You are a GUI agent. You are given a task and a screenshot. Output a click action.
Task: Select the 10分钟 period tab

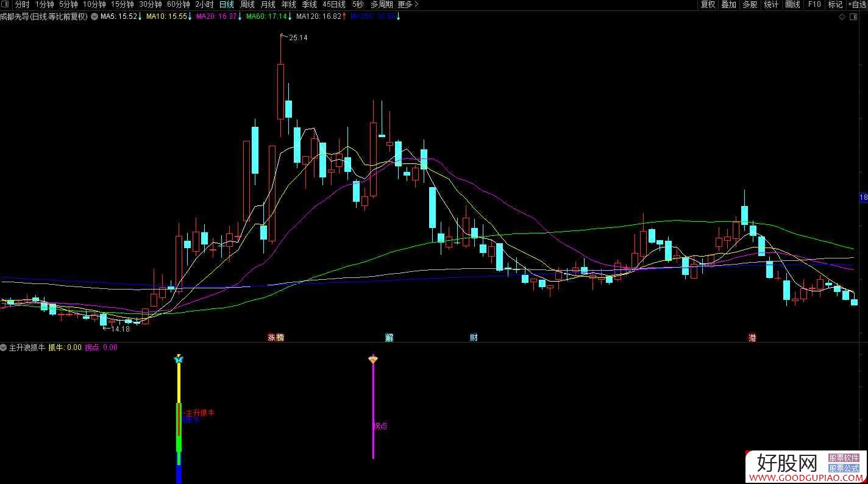(94, 4)
